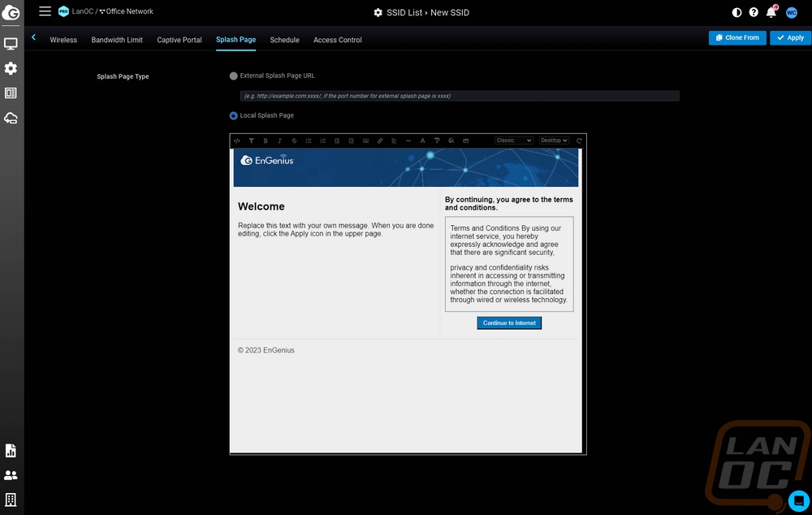Image resolution: width=812 pixels, height=515 pixels.
Task: Click the external splash page URL field
Action: click(459, 96)
